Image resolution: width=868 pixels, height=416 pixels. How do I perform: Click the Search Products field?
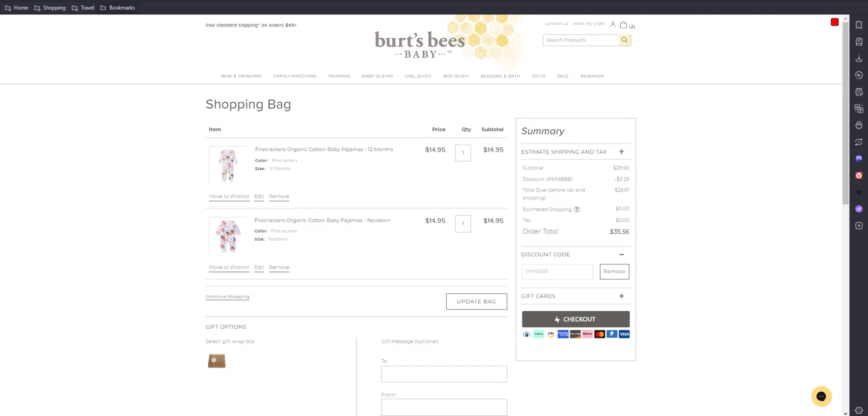581,40
